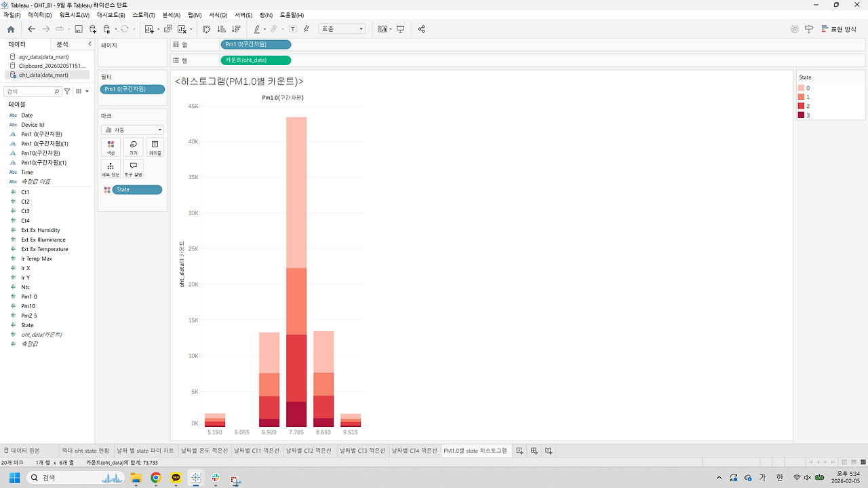
Task: Select Pm1 0(구간차원) pill on filters shelf
Action: [x=132, y=89]
